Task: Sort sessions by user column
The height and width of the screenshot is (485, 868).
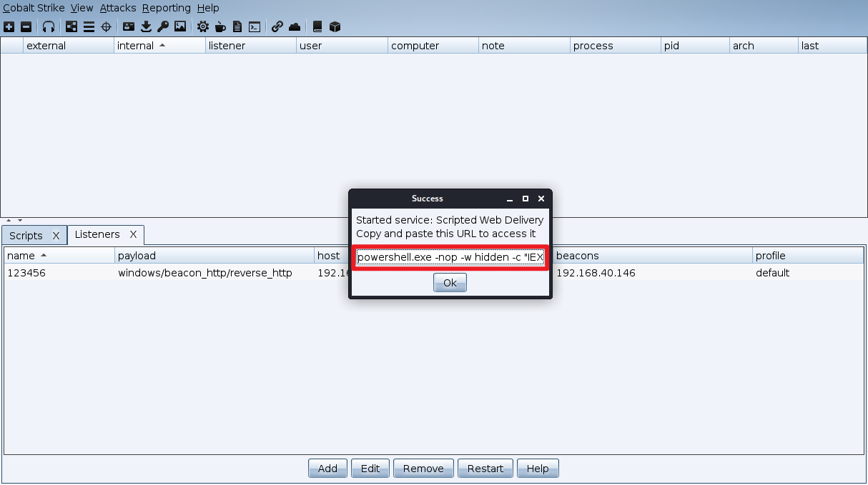Action: [x=342, y=46]
